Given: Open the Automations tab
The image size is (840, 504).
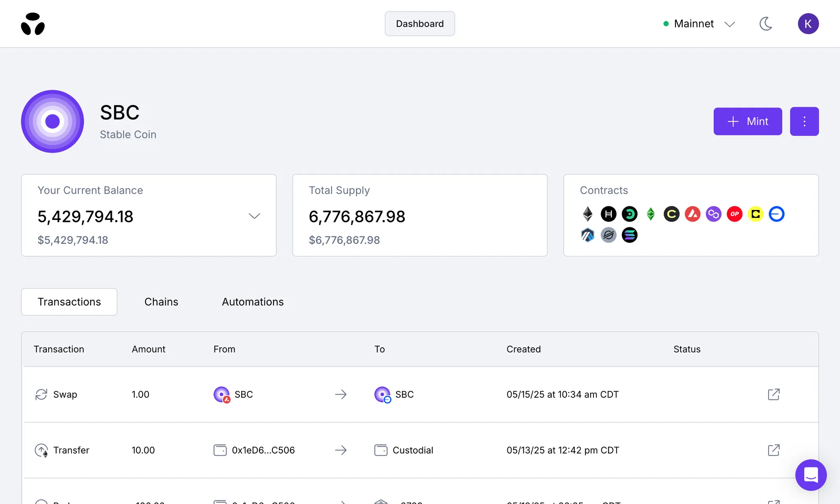Looking at the screenshot, I should pos(253,301).
